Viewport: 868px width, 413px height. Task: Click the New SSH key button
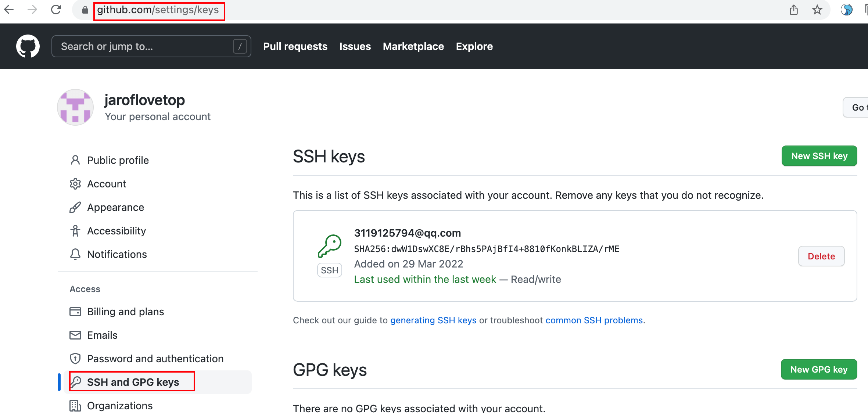pos(819,156)
